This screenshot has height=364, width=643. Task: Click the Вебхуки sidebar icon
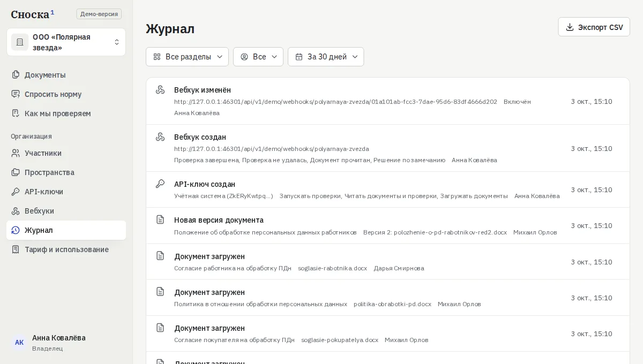click(16, 211)
